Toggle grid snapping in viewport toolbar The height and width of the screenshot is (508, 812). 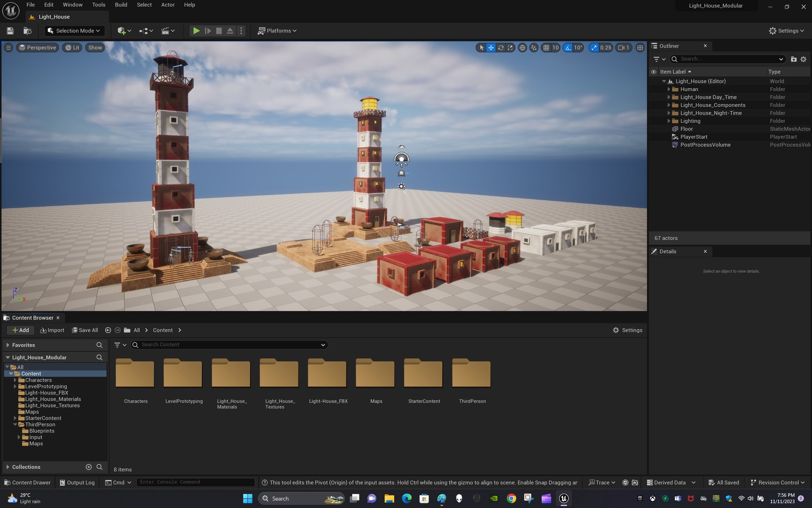point(546,48)
